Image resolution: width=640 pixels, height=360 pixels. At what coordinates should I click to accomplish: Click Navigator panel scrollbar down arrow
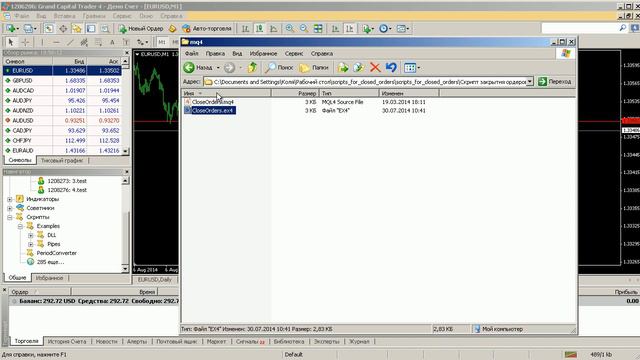click(125, 269)
